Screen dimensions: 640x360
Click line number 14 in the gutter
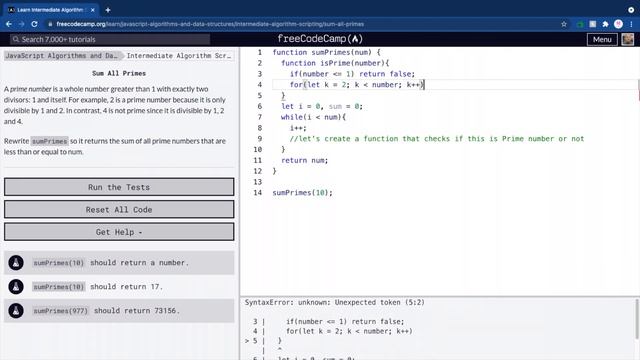[258, 193]
